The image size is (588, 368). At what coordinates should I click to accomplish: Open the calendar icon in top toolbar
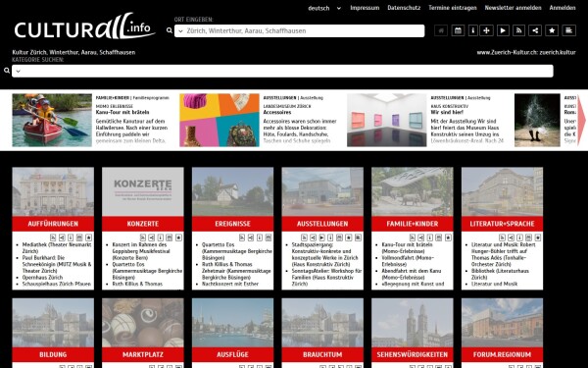tap(458, 30)
